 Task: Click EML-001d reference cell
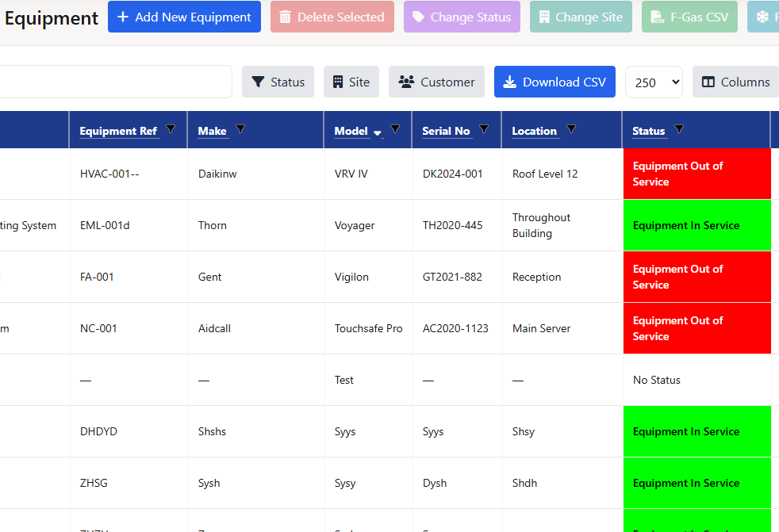pos(129,225)
